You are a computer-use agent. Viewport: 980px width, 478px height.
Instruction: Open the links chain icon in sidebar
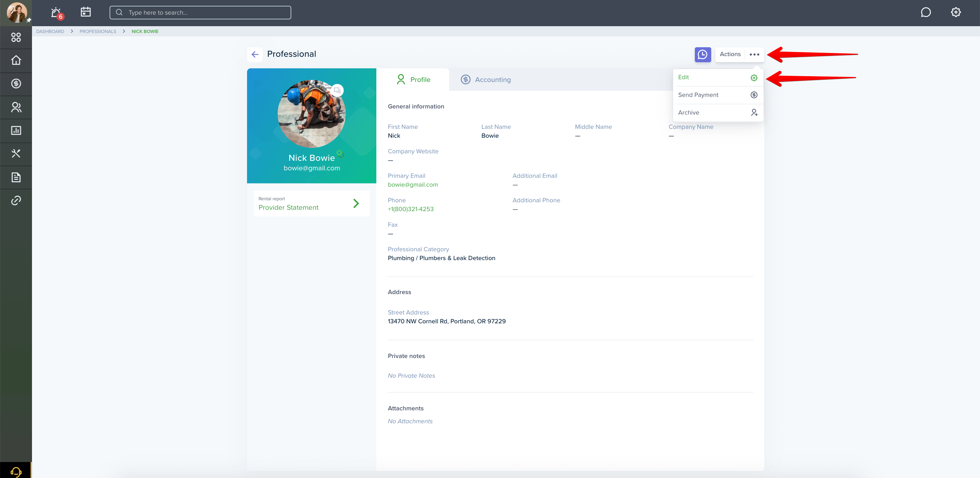point(16,201)
